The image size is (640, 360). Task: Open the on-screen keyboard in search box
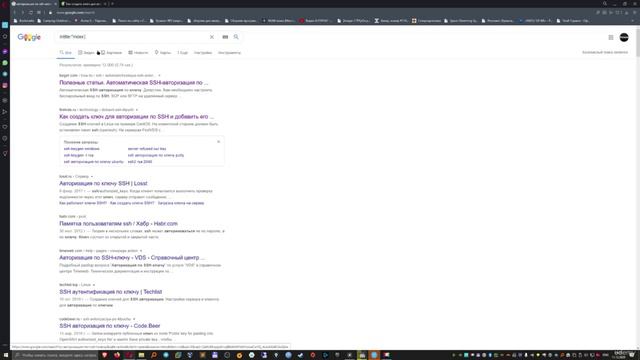[225, 37]
